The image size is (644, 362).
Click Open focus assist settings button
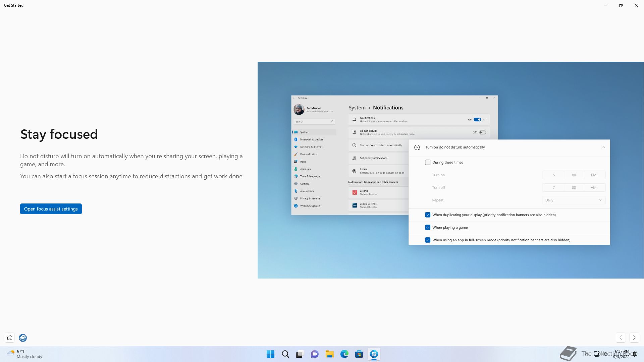[51, 209]
